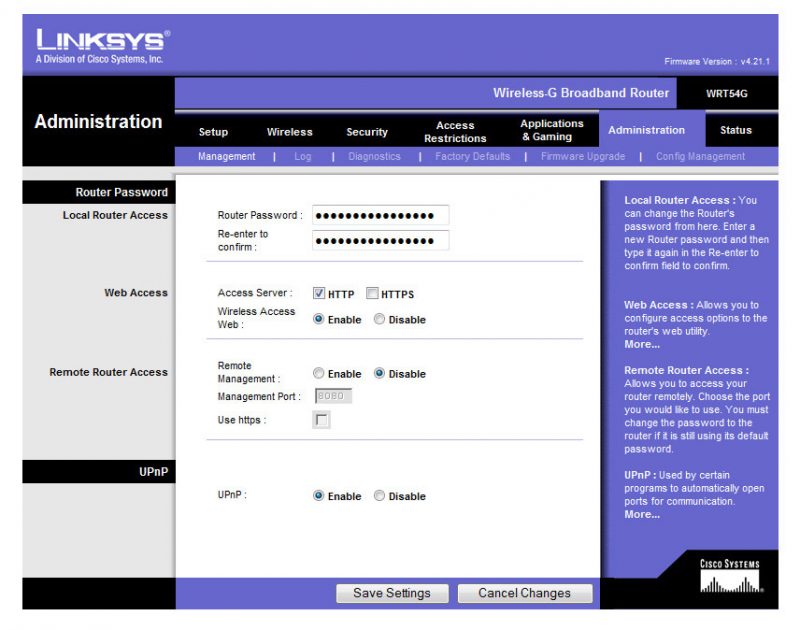Select Disable for Wireless Access Web
This screenshot has width=800, height=630.
coord(379,319)
